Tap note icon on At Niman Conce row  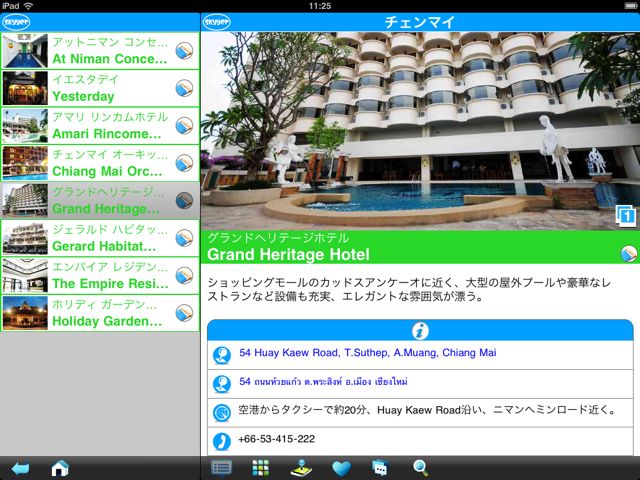click(184, 51)
